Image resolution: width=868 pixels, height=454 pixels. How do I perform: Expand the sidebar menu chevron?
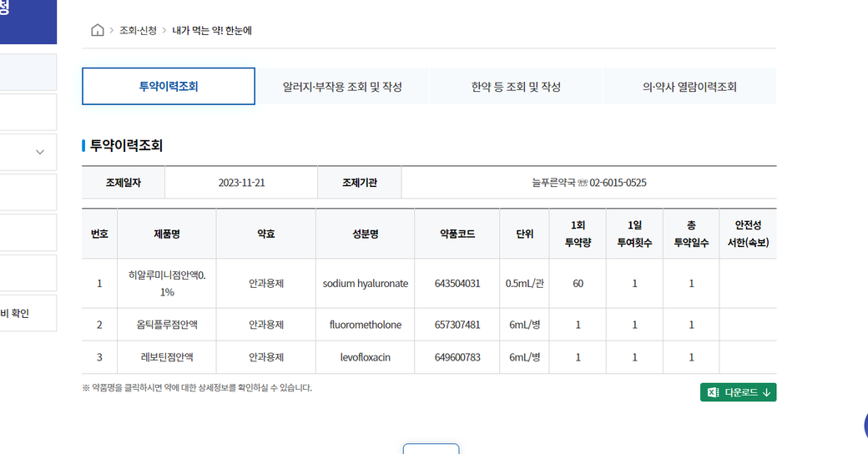click(x=39, y=153)
